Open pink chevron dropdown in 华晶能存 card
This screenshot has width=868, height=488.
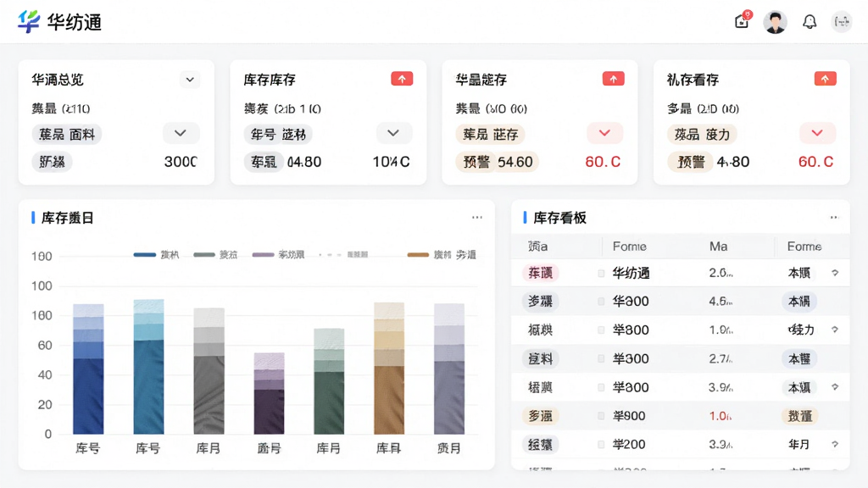(x=604, y=133)
